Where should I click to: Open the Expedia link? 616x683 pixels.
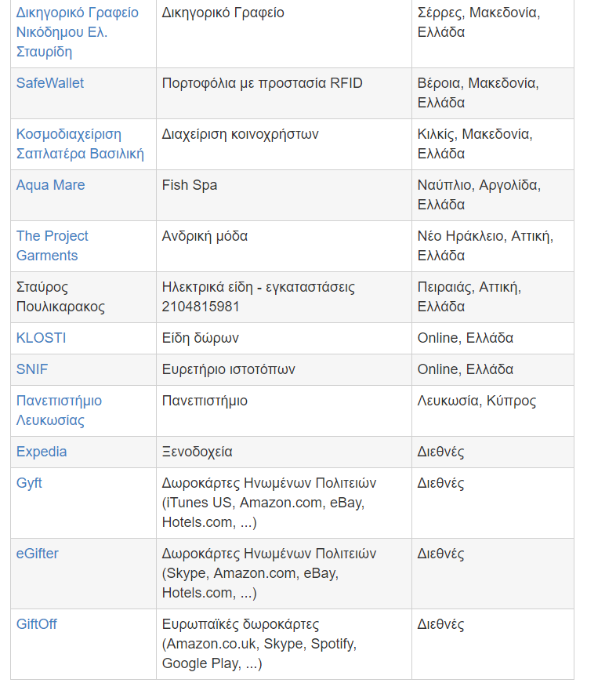[x=42, y=452]
